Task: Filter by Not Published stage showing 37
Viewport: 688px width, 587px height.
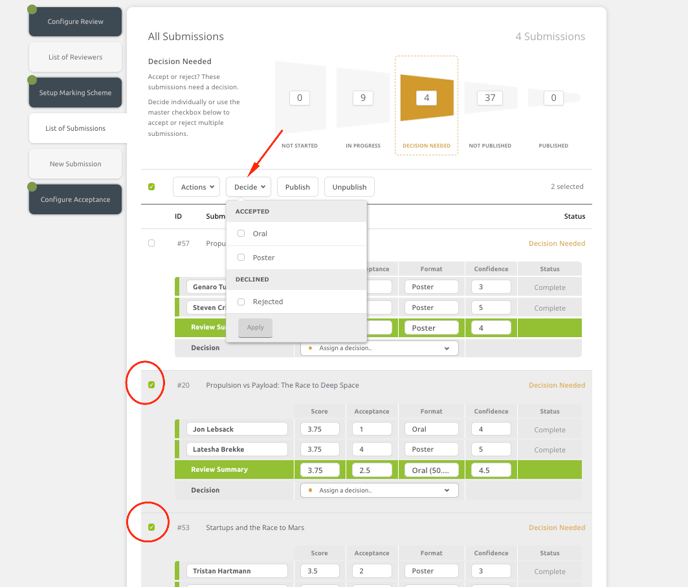Action: pos(490,98)
